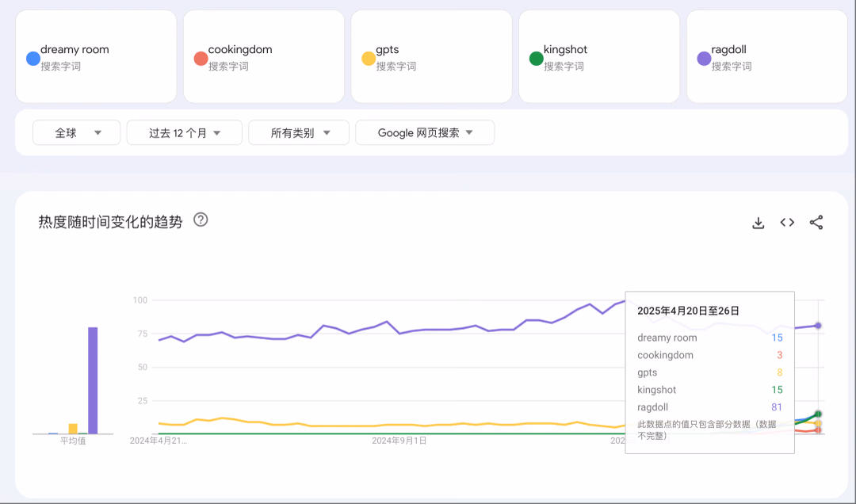Open help for 热度随时间变化的趋势

coord(201,220)
